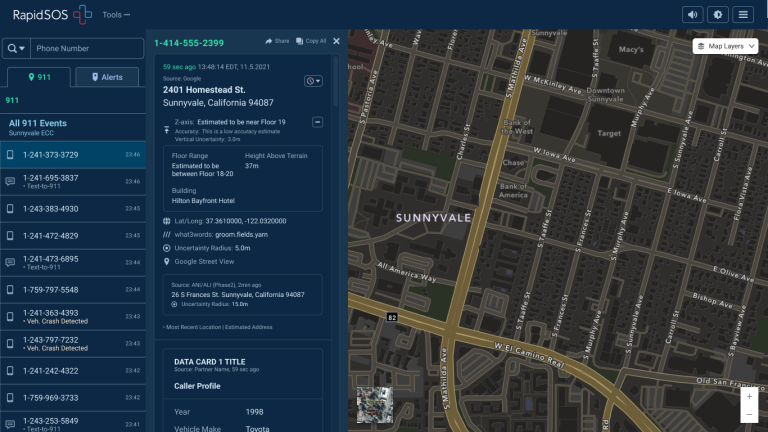
Task: Click the RapidSOS logo
Action: tap(52, 15)
